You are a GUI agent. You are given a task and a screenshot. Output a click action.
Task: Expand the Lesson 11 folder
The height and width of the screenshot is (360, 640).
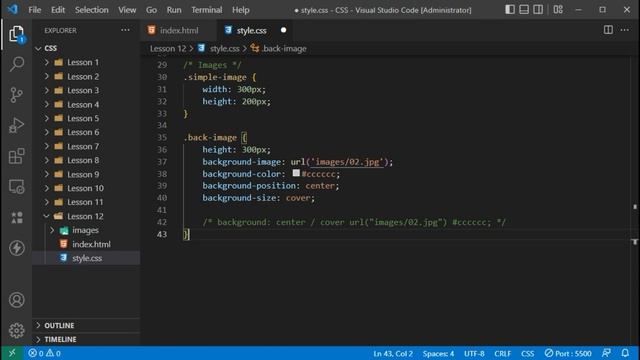click(x=47, y=202)
